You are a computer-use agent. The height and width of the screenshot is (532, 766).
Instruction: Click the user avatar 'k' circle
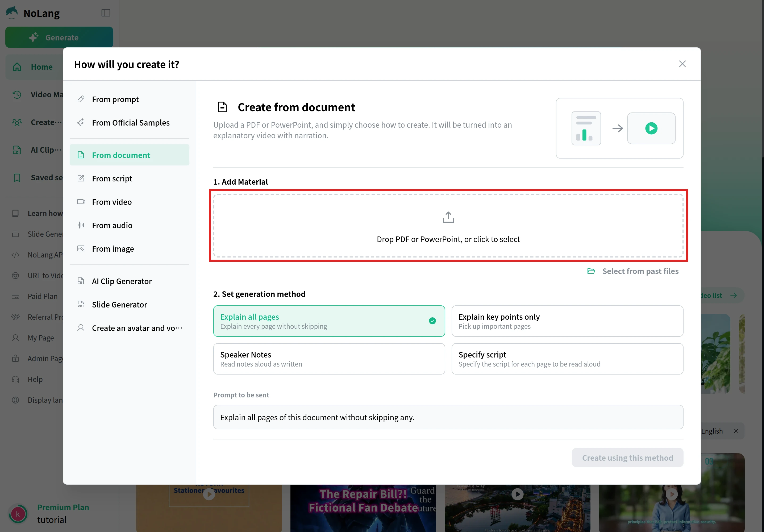coord(18,514)
